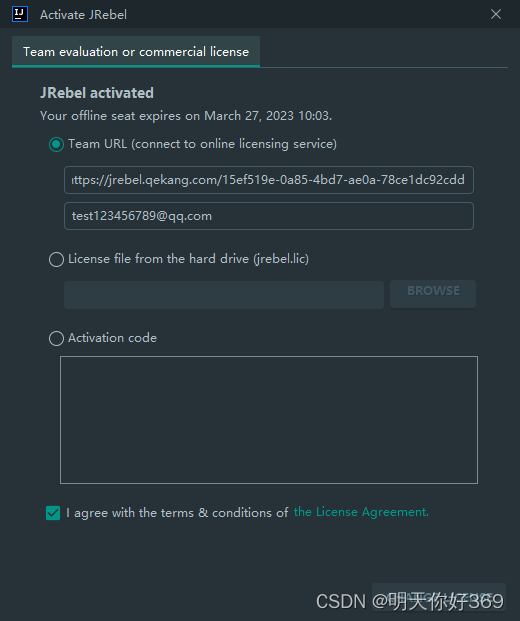Viewport: 520px width, 621px height.
Task: Click inside the Activation code text area
Action: 269,420
